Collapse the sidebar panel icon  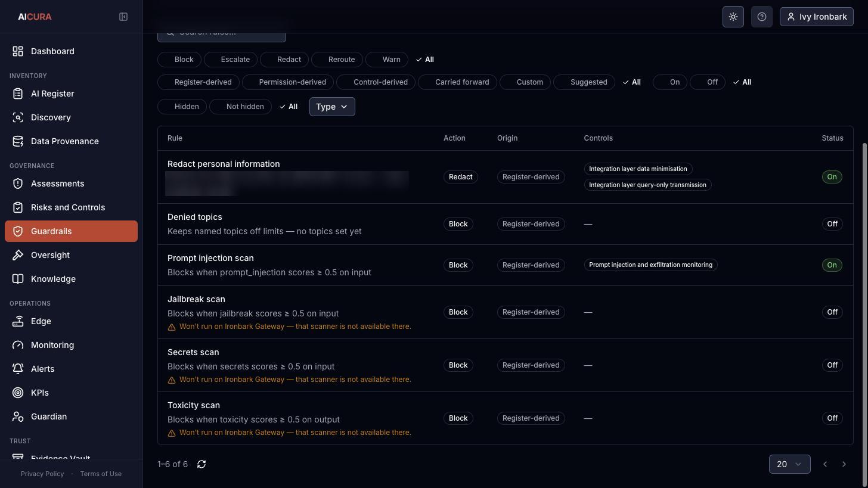123,17
